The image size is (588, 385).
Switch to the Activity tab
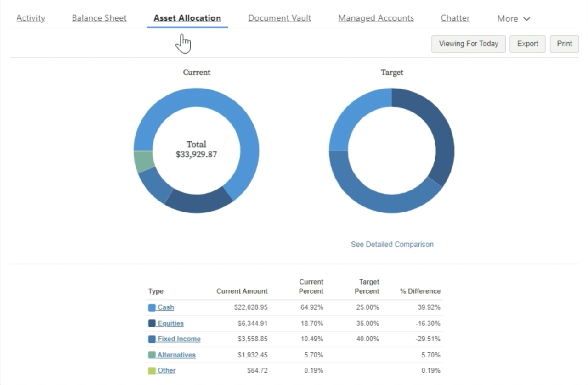click(30, 18)
